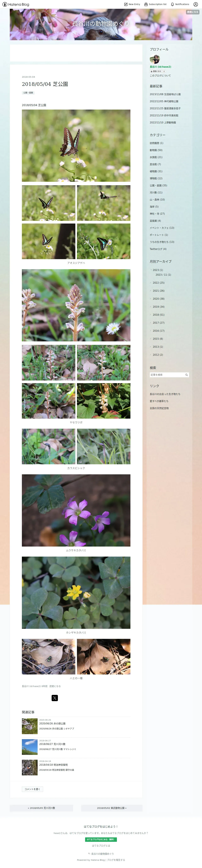Expand the 2015 (8) archive year
Screen dimensions: 202x868
coord(151,338)
